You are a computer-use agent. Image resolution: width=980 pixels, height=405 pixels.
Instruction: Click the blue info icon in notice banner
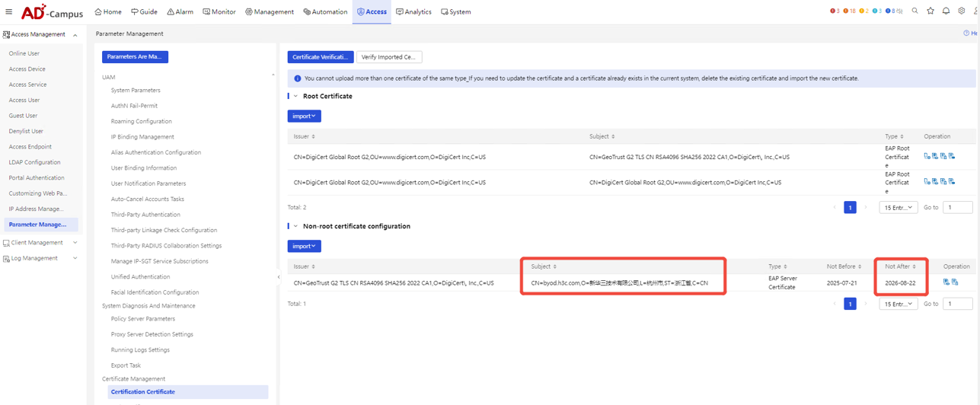coord(297,78)
